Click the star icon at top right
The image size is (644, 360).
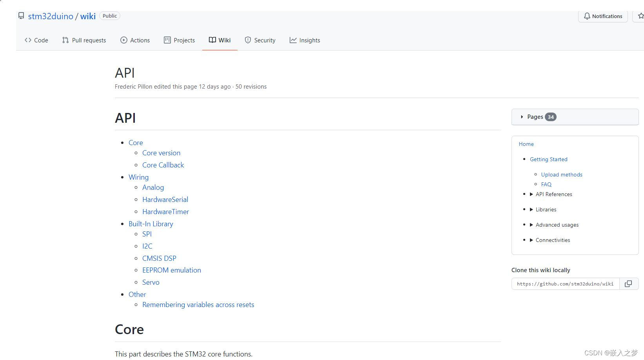click(640, 16)
